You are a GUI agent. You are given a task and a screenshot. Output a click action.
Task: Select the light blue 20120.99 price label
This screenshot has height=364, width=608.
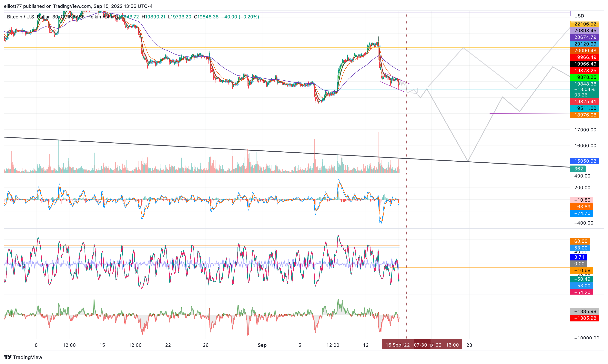coord(585,44)
